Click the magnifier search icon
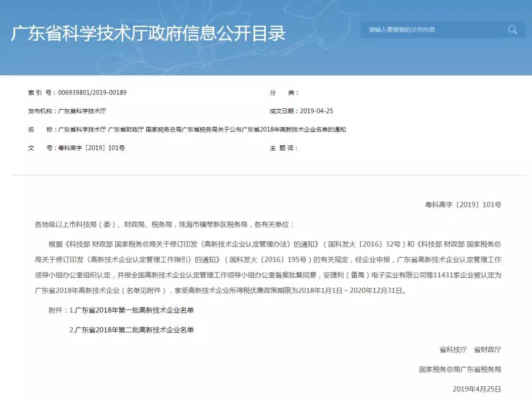The width and height of the screenshot is (532, 400). pos(512,30)
